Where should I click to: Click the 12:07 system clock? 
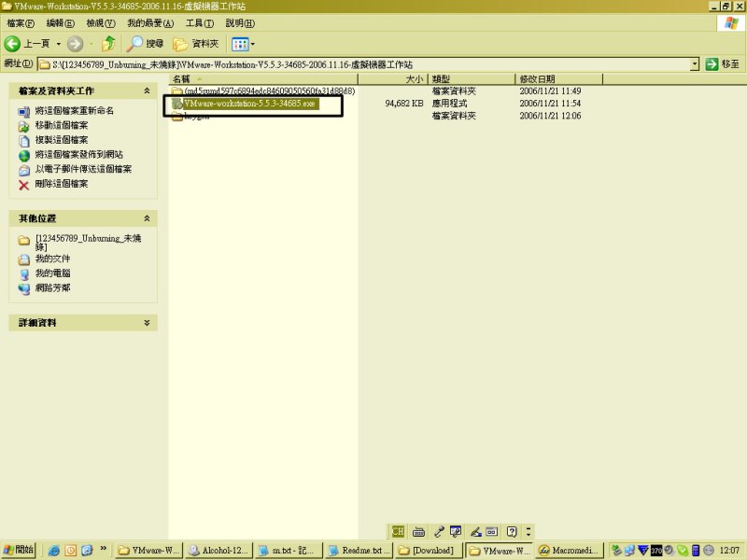[x=729, y=551]
